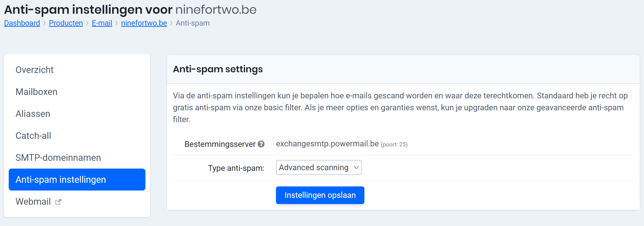Screen dimensions: 644x226
Task: Click the dropdown arrow on Advanced scanning
Action: (356, 168)
